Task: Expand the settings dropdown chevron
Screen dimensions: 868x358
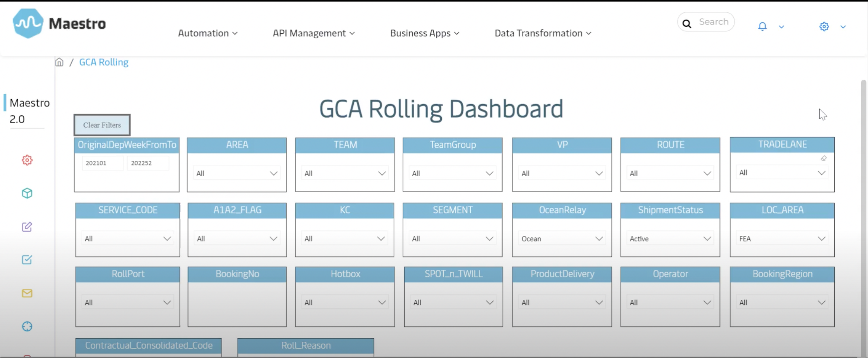Action: click(x=843, y=27)
